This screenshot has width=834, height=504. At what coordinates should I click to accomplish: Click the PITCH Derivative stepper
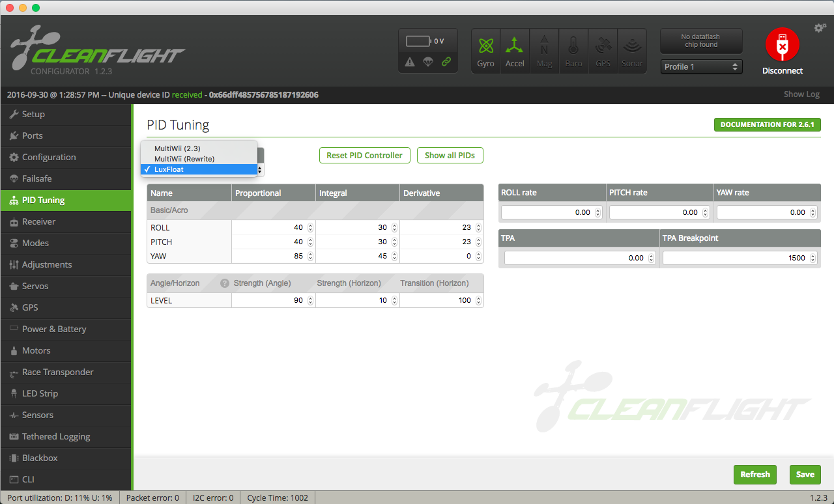[478, 242]
